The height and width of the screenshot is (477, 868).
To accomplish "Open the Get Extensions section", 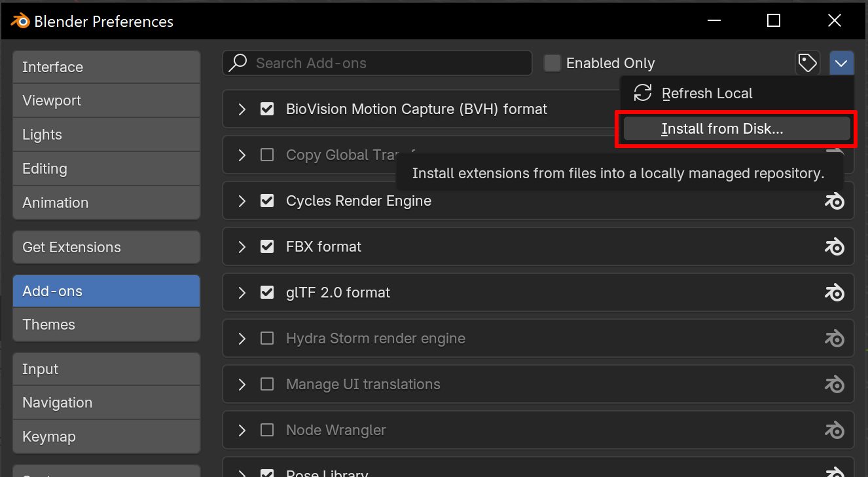I will pyautogui.click(x=106, y=247).
